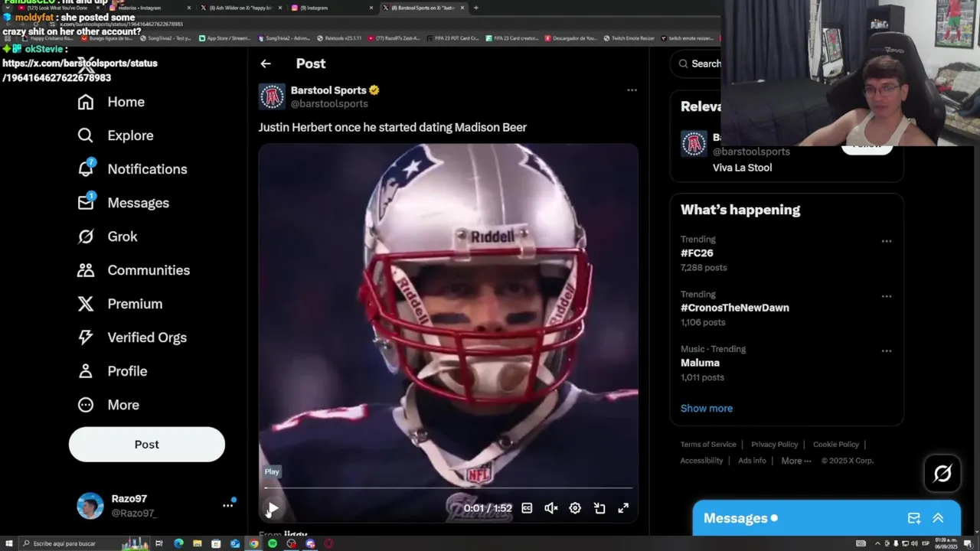980x551 pixels.
Task: Open Ads info footer link
Action: [x=752, y=461]
